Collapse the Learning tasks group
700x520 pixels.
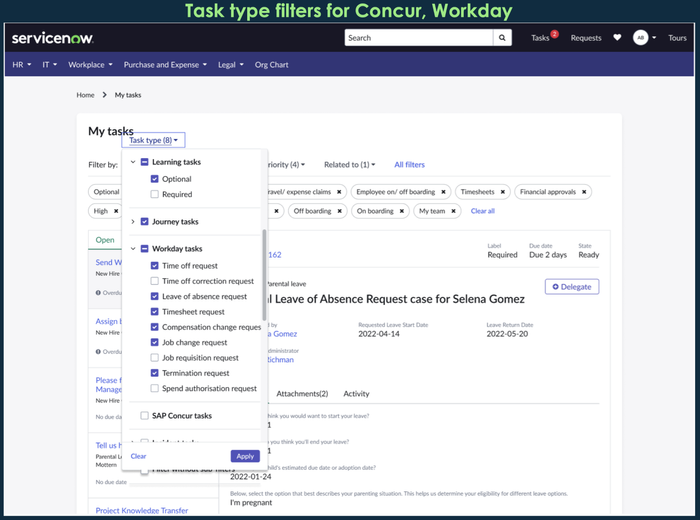(x=133, y=162)
